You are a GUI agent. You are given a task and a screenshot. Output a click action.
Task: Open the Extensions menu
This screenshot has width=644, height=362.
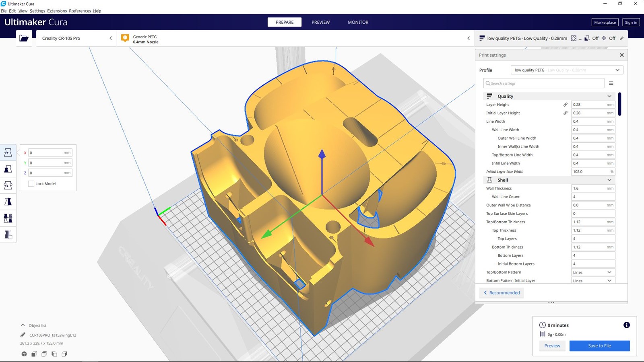[x=57, y=11]
